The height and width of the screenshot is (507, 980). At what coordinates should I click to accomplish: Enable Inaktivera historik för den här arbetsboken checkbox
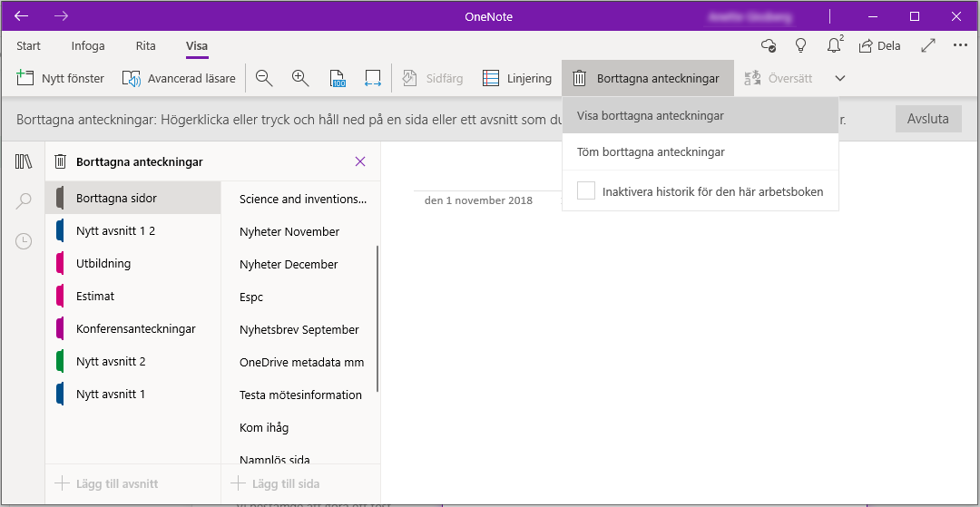586,191
